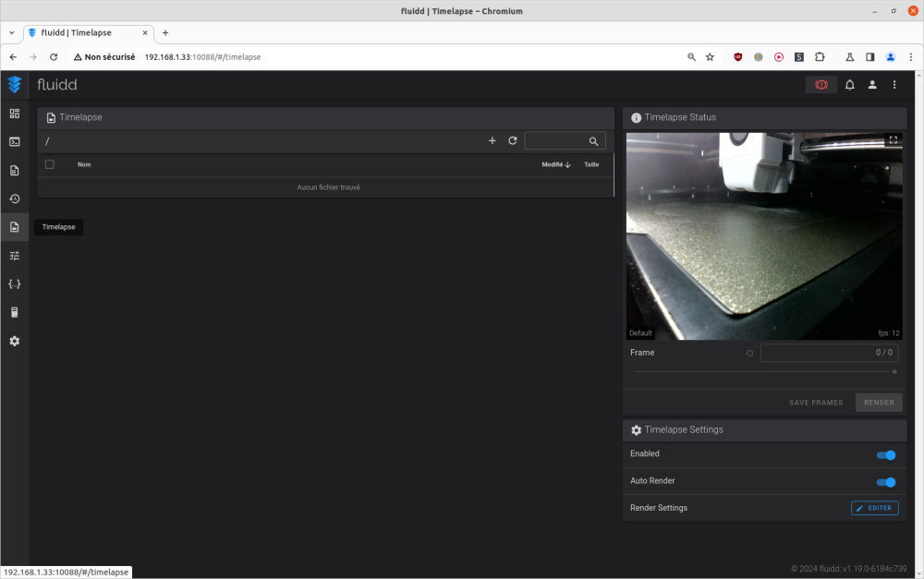Click the Timelapse Settings gear icon

(636, 430)
